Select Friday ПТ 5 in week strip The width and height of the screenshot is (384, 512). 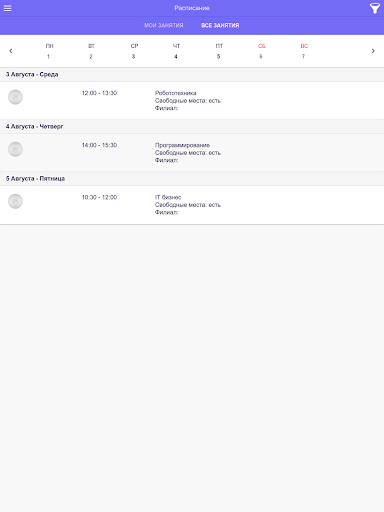[219, 51]
